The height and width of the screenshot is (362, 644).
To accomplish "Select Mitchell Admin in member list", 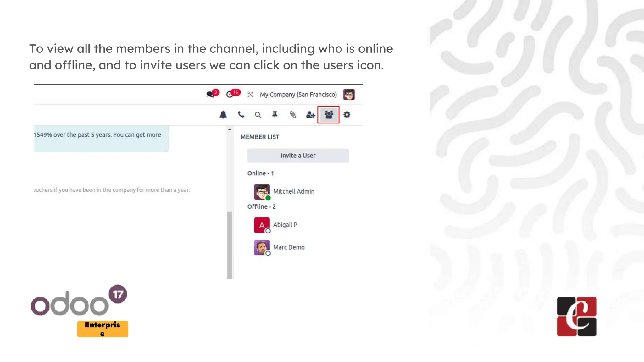I will click(293, 191).
